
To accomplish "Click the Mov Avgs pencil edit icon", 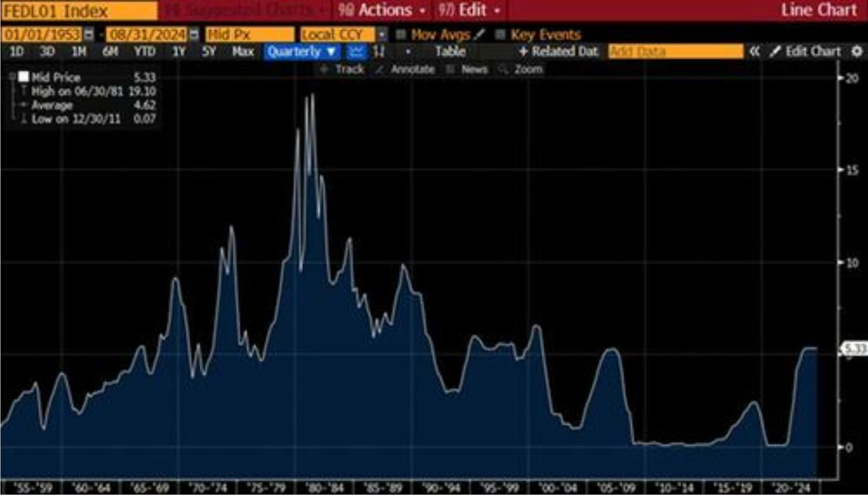I will [x=479, y=34].
